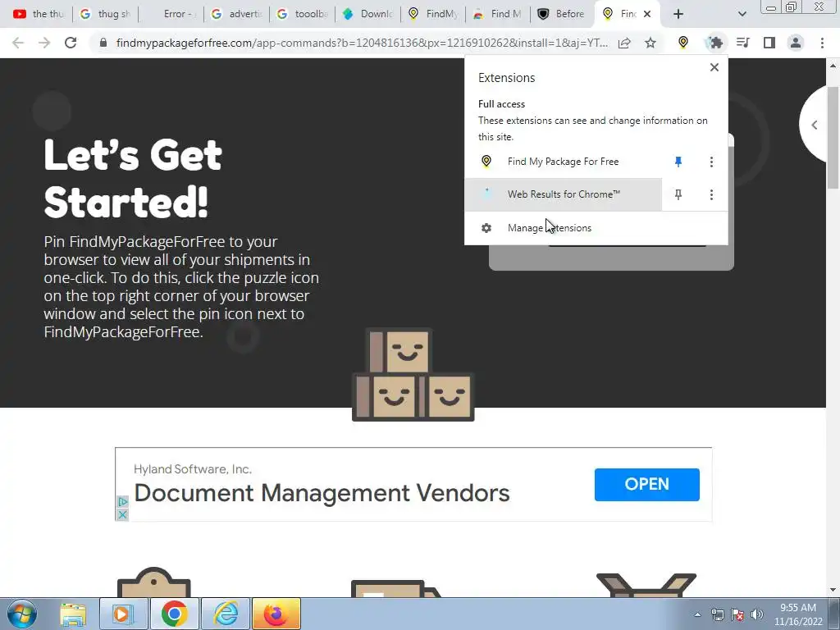
Task: Switch to the 'adverti' Google tab
Action: 237,14
